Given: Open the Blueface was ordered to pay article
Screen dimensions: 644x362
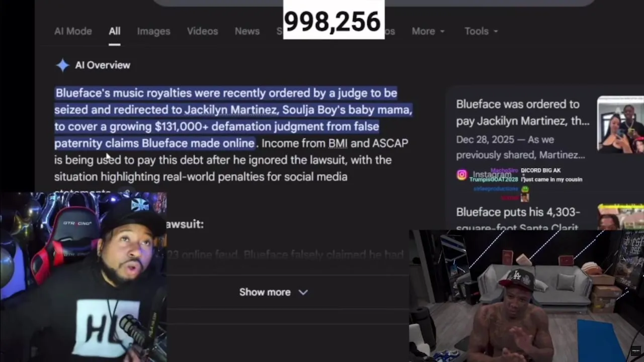Looking at the screenshot, I should [x=523, y=113].
